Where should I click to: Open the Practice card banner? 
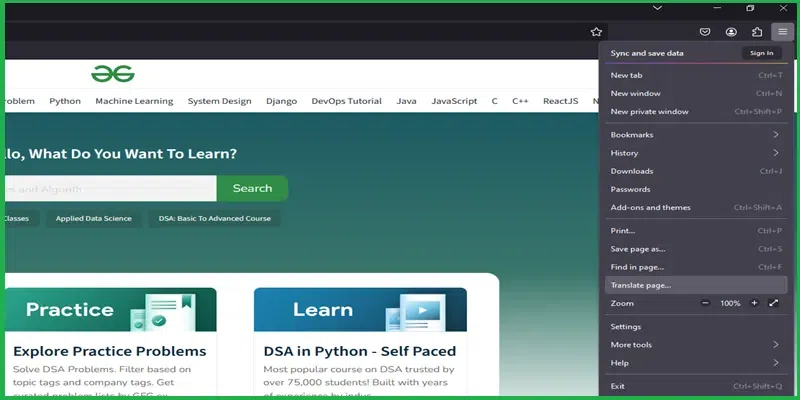[111, 310]
